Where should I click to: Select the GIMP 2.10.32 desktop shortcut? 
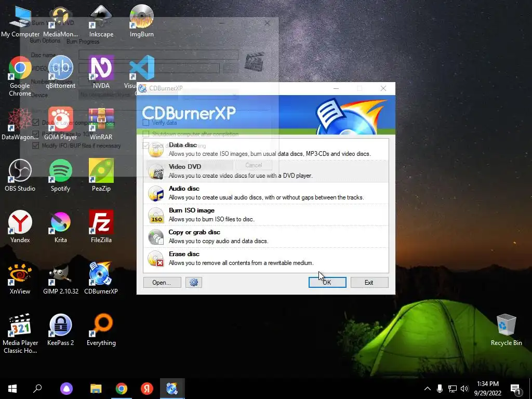point(61,278)
